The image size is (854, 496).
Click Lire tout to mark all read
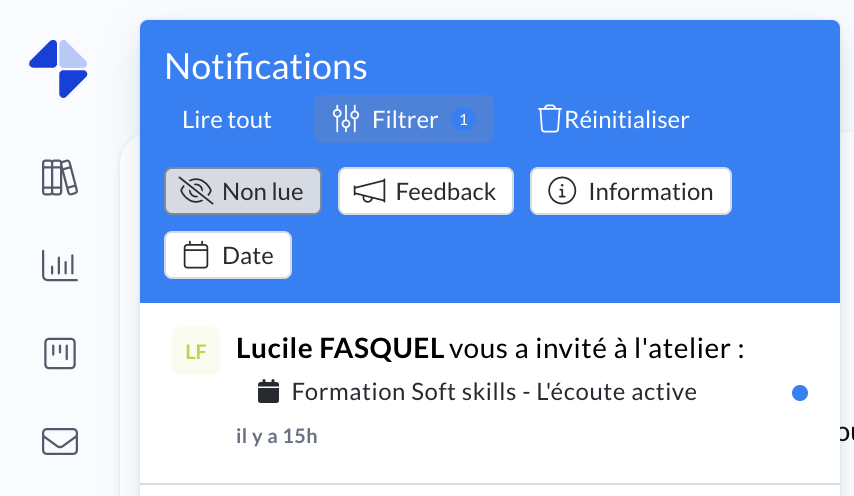pos(227,120)
